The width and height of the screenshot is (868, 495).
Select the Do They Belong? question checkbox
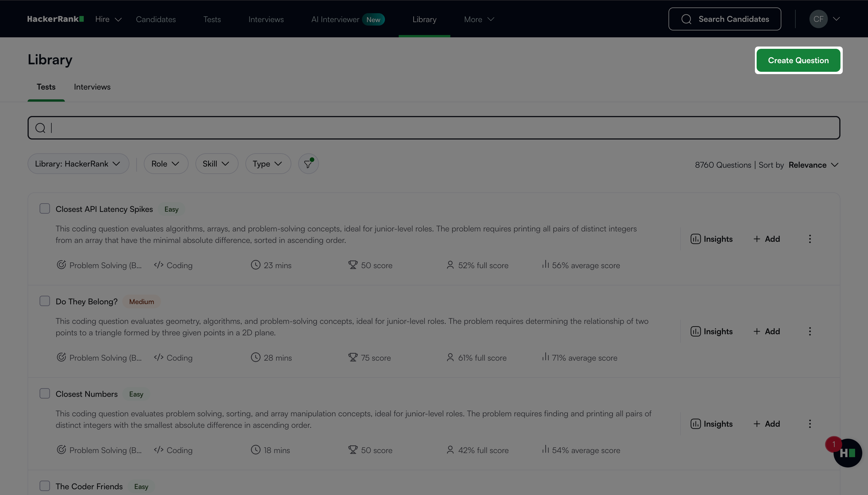tap(44, 301)
